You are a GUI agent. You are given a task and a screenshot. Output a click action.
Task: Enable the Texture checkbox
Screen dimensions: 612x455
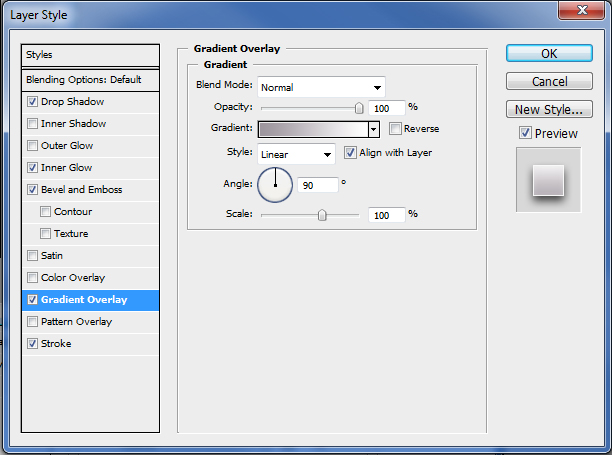(x=45, y=234)
